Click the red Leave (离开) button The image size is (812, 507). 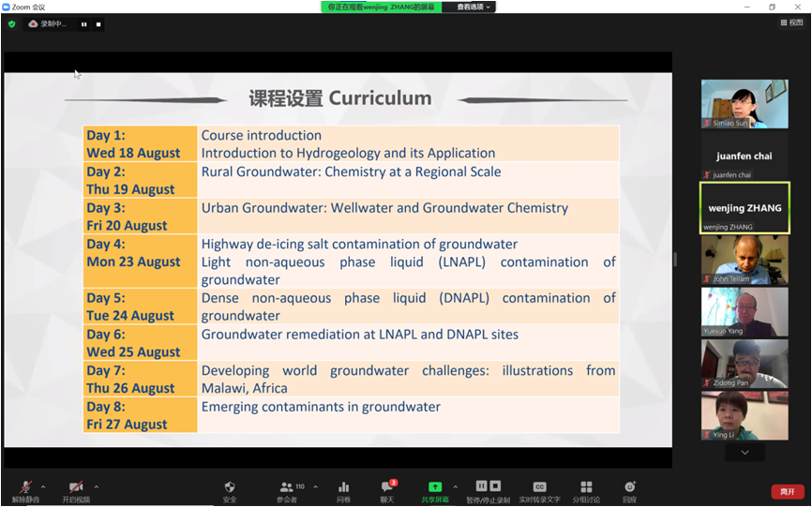pos(787,491)
